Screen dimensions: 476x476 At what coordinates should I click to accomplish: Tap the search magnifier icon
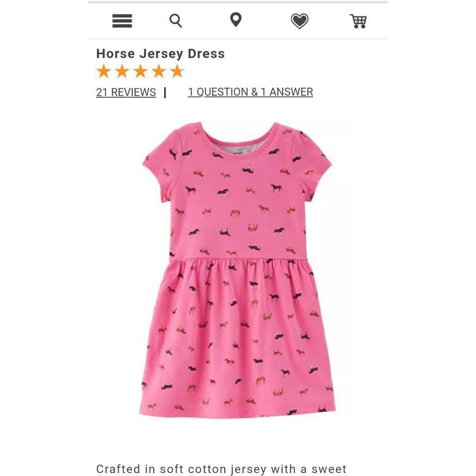(x=176, y=21)
